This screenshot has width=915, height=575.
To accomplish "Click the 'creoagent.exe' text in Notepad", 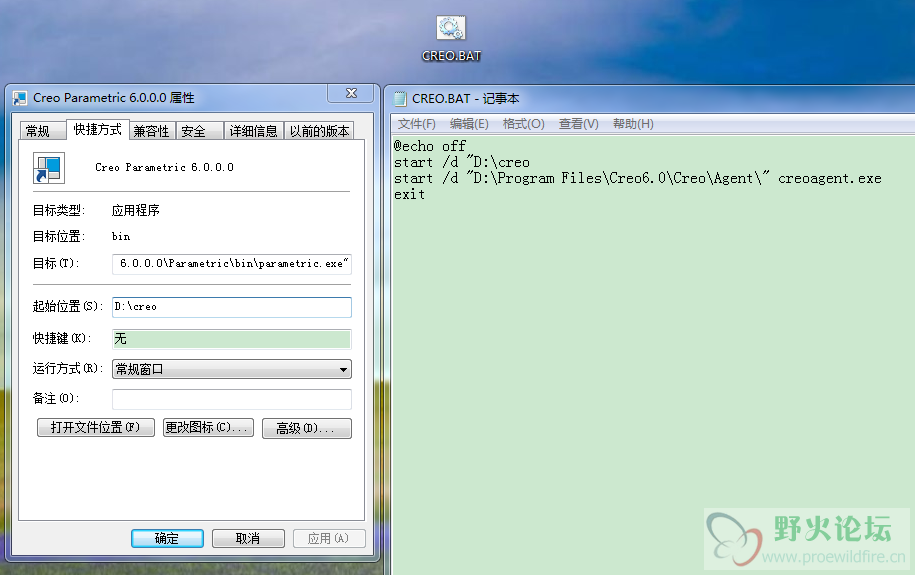I will point(829,179).
